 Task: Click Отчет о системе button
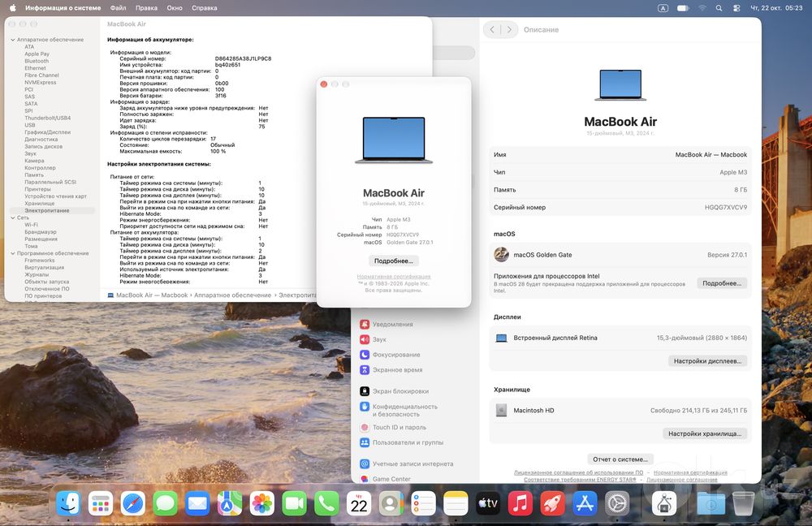pos(620,459)
